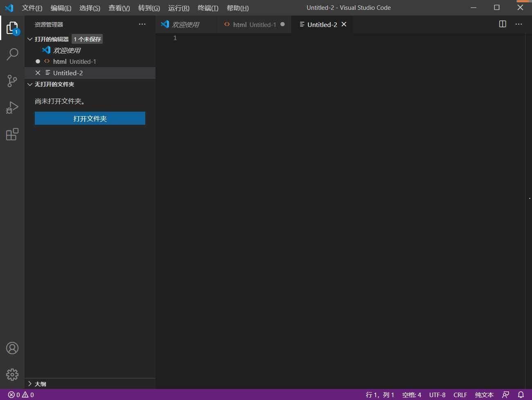The width and height of the screenshot is (532, 400).
Task: Click the 打开文件夹 button
Action: (90, 118)
